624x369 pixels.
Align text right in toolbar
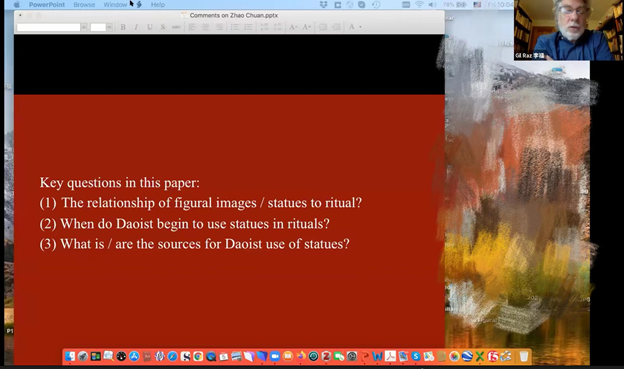[219, 27]
